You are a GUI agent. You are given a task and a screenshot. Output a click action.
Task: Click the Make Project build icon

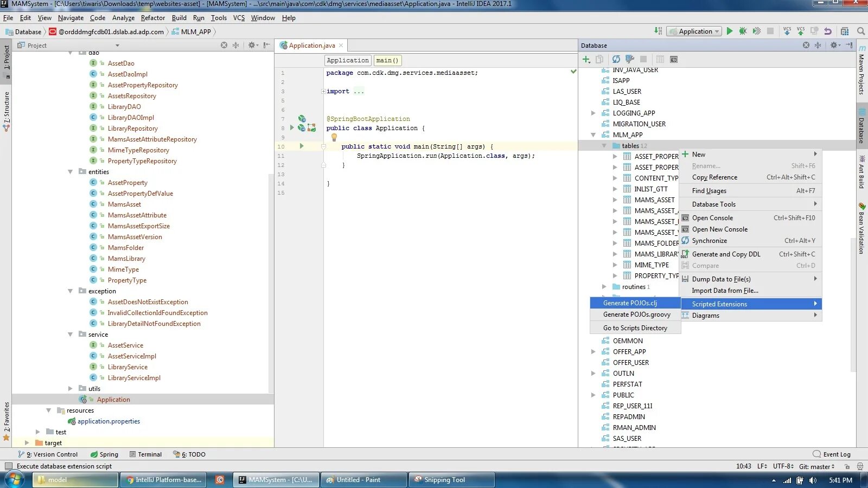tap(658, 31)
